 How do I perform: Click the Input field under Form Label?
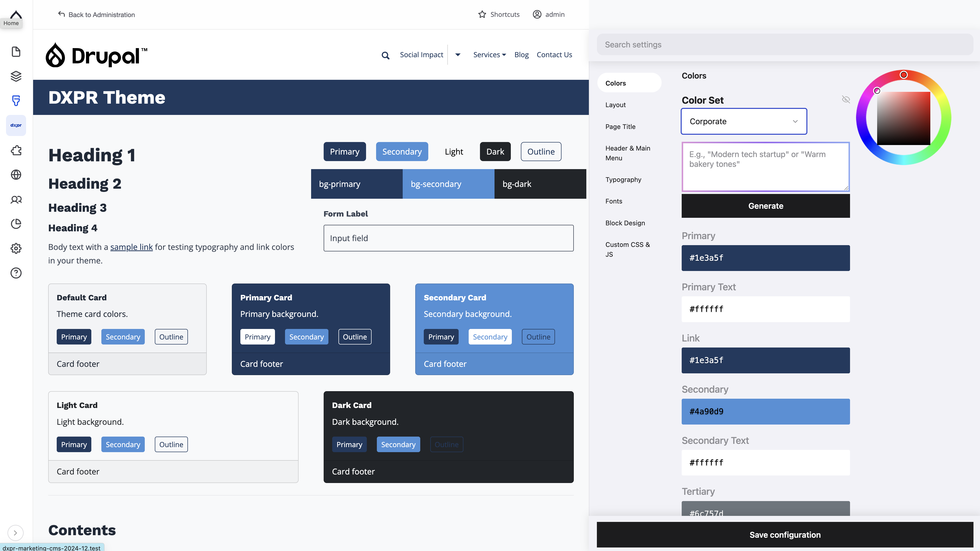[x=448, y=238]
